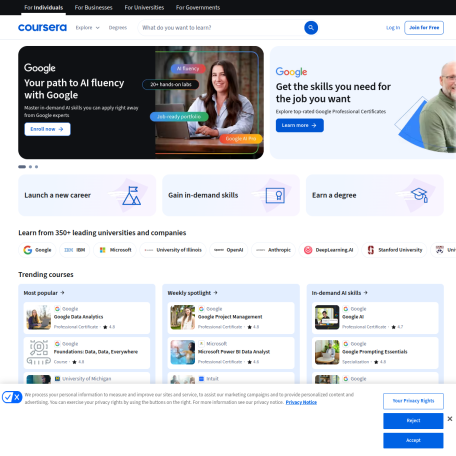Click the University of Michigan course row
456x456 pixels.
[x=87, y=378]
